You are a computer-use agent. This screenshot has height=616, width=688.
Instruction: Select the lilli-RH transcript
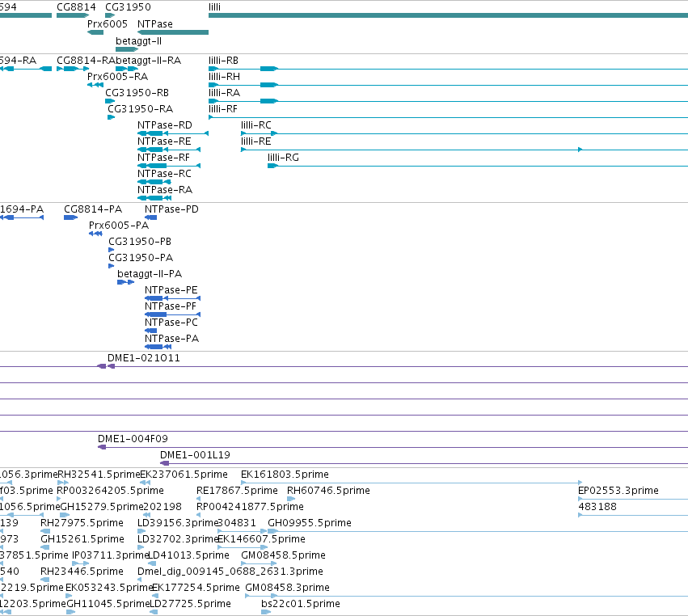(448, 85)
